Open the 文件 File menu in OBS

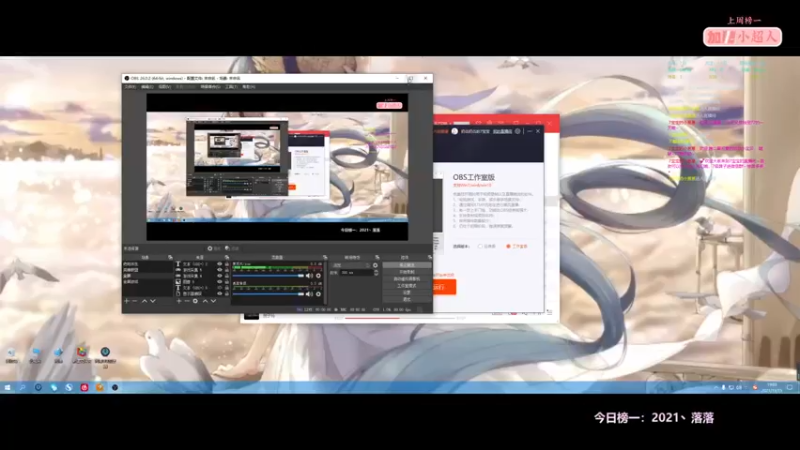130,87
